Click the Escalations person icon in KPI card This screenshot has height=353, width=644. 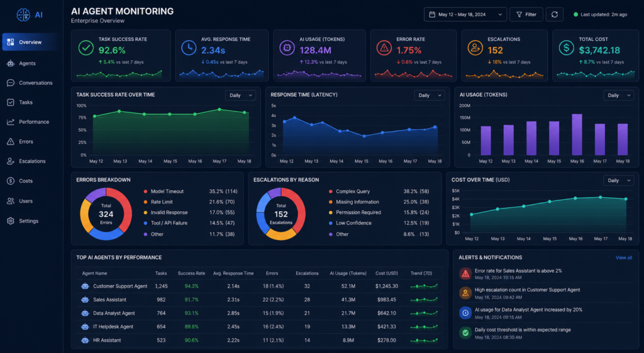click(x=475, y=48)
